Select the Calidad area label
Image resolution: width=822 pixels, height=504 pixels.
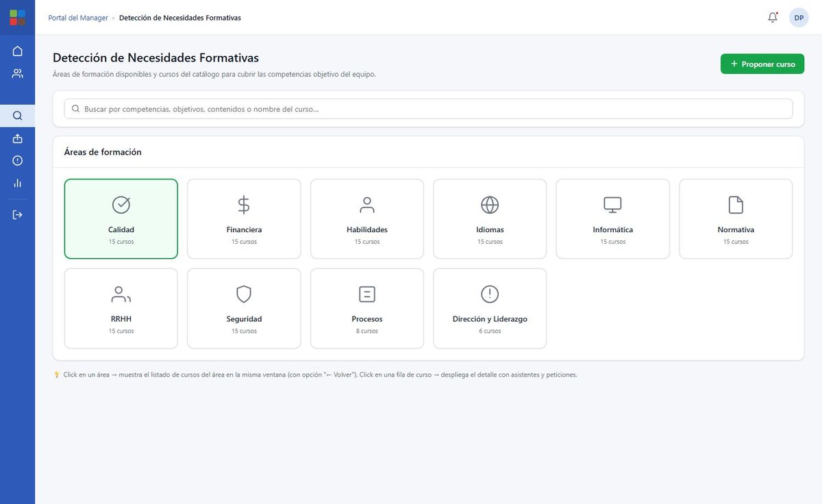click(x=121, y=230)
